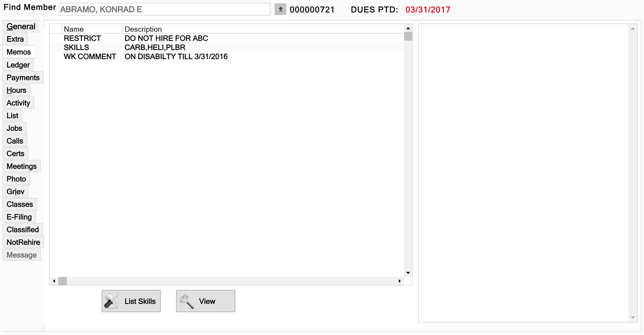Viewport: 644px width, 335px height.
Task: Go to the NotRehire tab
Action: point(23,242)
